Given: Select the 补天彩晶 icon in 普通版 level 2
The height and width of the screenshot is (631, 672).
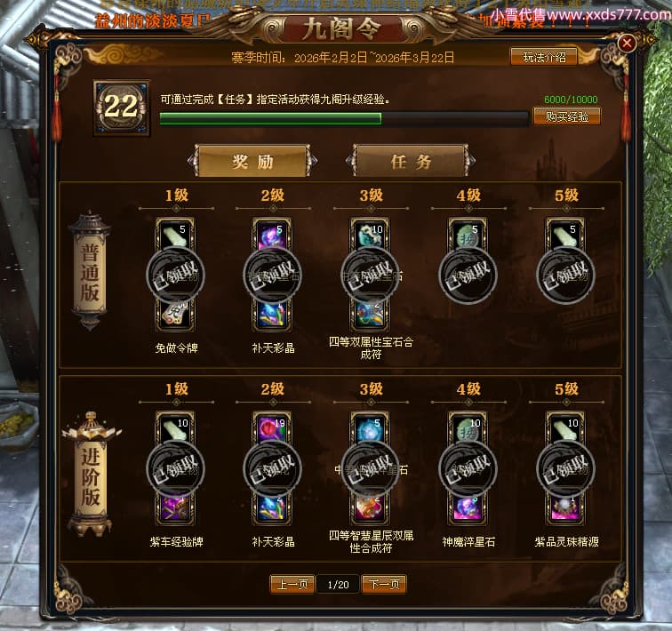Looking at the screenshot, I should pos(272,315).
